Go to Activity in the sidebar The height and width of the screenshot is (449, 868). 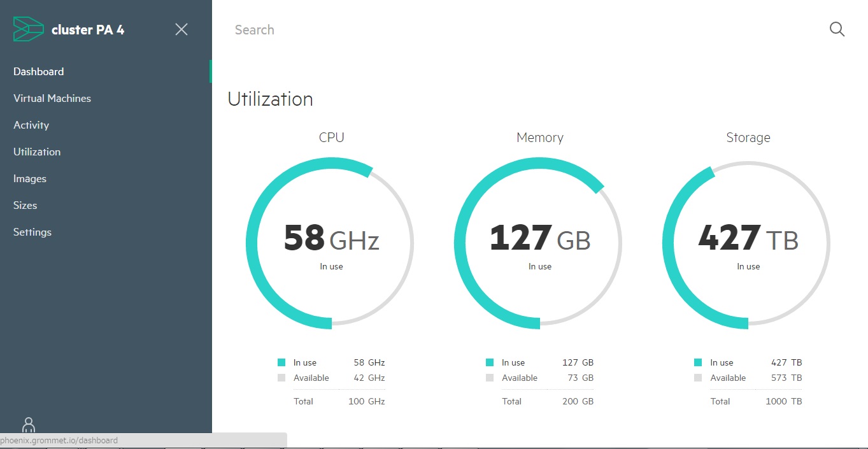[x=31, y=125]
